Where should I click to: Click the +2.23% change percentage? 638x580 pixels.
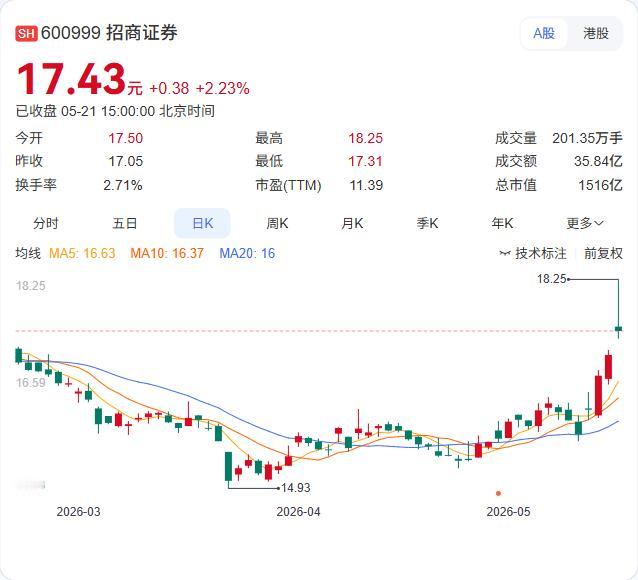(x=223, y=88)
